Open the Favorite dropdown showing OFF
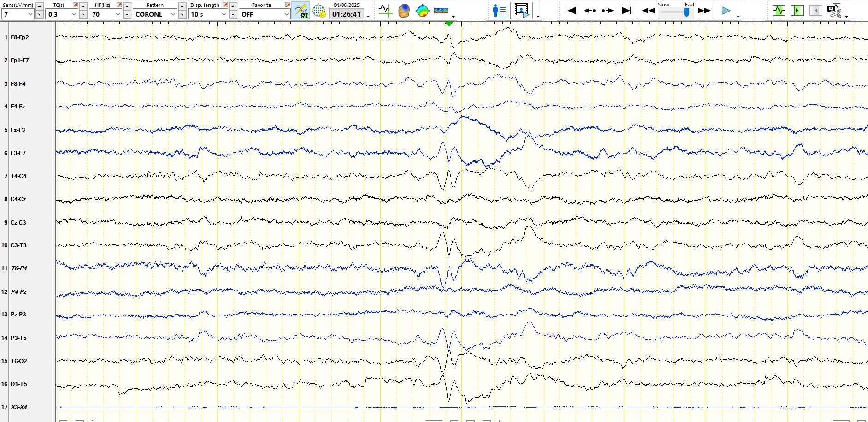Screen dimensions: 868x422 pyautogui.click(x=265, y=14)
